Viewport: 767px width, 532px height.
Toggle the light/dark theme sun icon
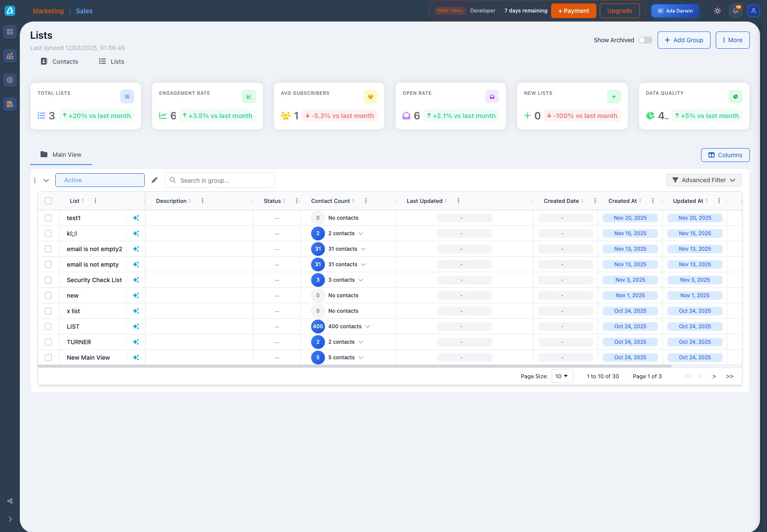[717, 11]
